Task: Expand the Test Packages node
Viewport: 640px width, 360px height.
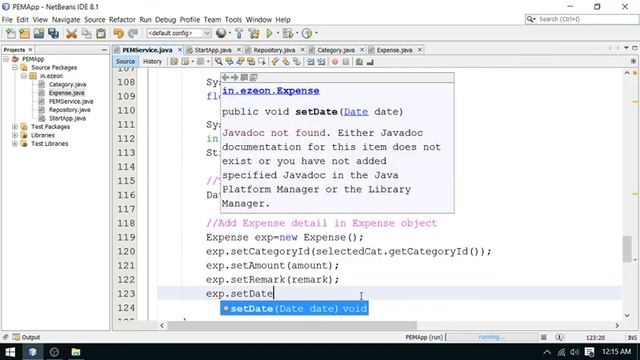Action: pos(15,127)
